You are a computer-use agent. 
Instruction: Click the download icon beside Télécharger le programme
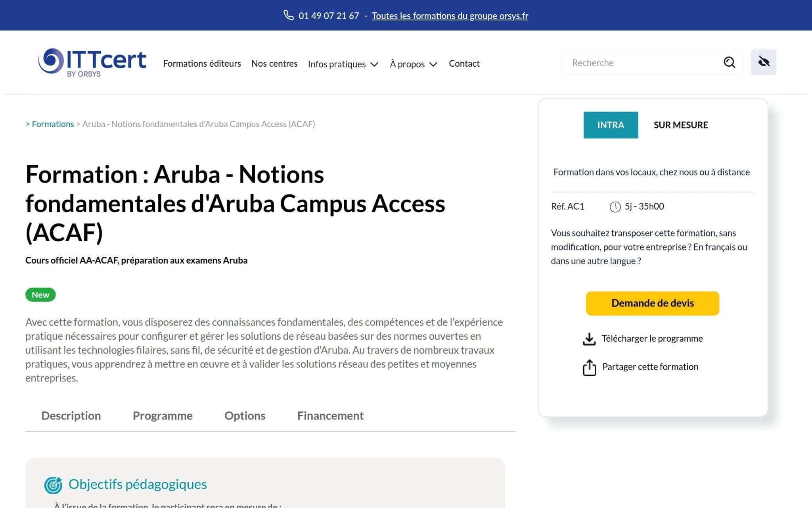point(589,339)
